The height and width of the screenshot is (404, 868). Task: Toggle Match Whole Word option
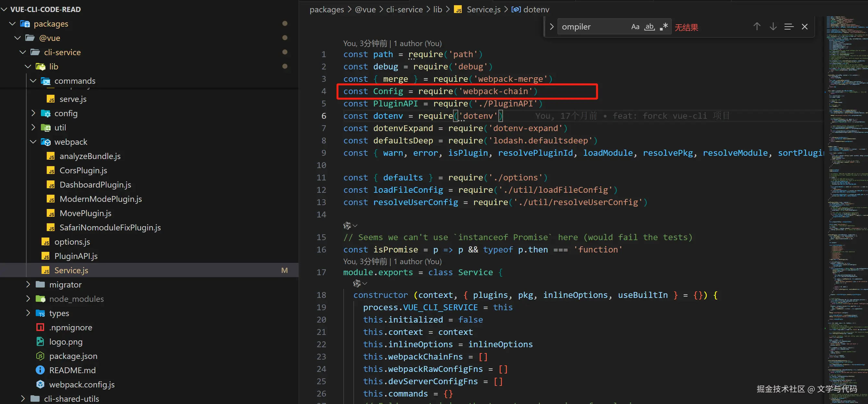coord(649,27)
